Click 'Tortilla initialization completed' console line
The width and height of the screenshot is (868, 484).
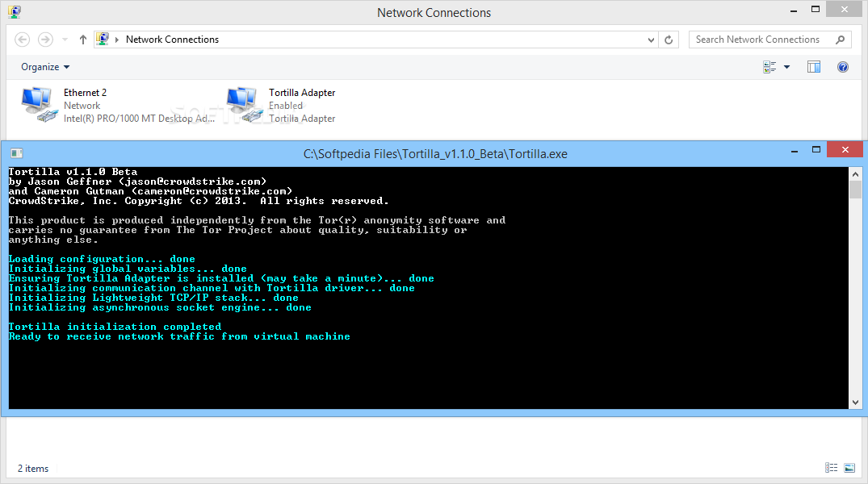tap(115, 327)
